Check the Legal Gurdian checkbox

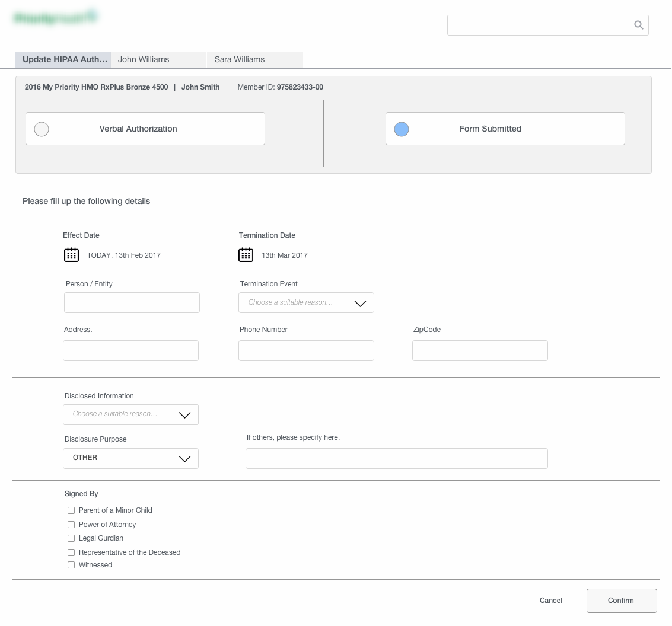pos(71,538)
